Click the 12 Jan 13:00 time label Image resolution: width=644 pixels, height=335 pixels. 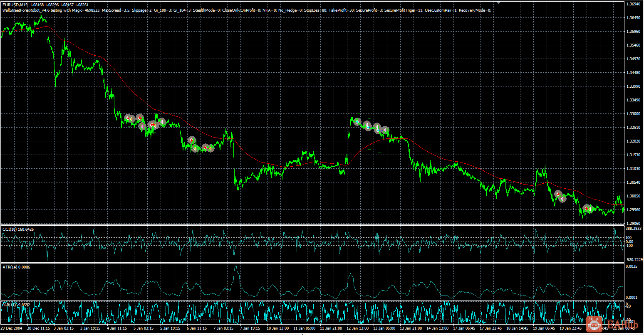tap(357, 328)
